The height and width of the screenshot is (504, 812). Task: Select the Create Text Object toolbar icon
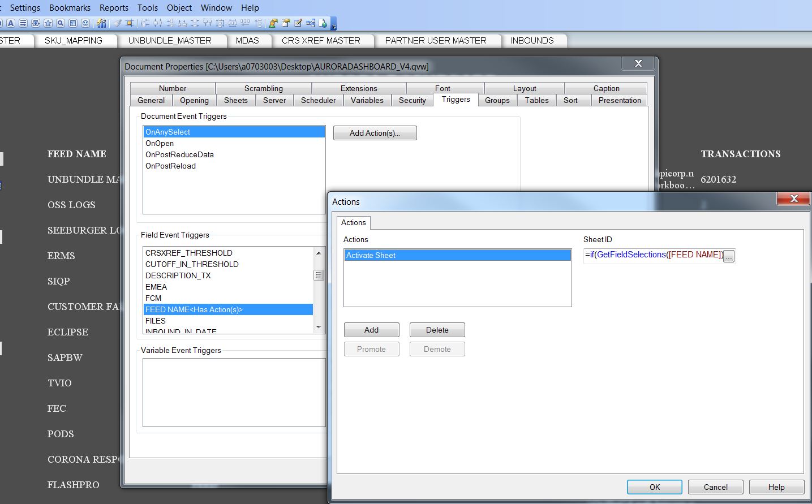(11, 23)
